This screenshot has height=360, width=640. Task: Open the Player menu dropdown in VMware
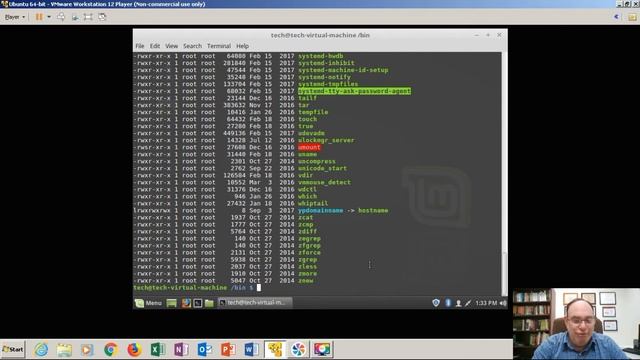pyautogui.click(x=15, y=17)
